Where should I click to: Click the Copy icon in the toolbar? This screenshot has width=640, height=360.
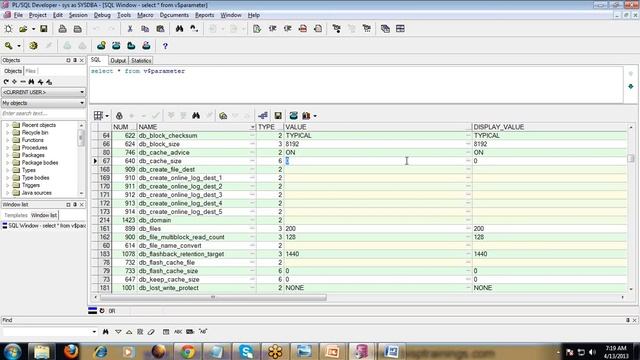click(x=145, y=29)
